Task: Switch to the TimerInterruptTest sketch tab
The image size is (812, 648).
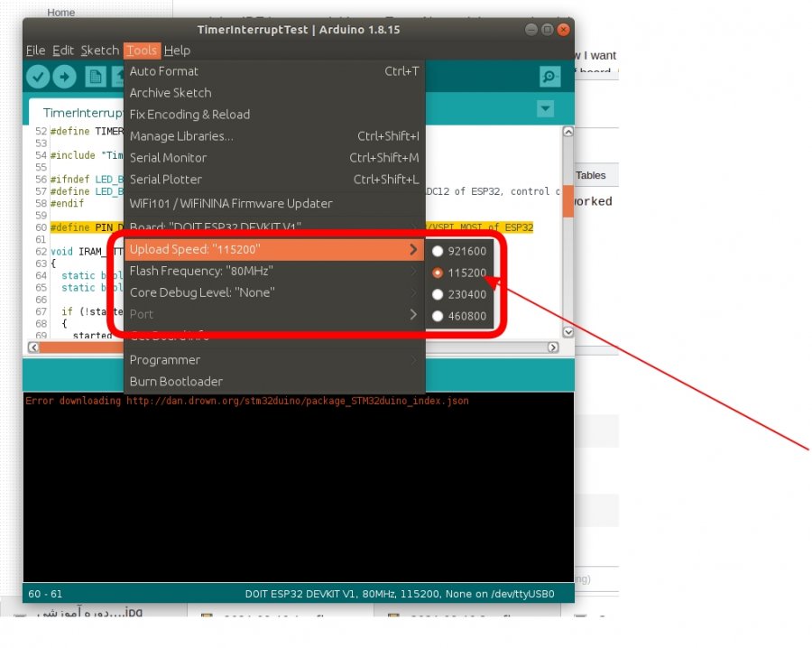Action: point(77,113)
